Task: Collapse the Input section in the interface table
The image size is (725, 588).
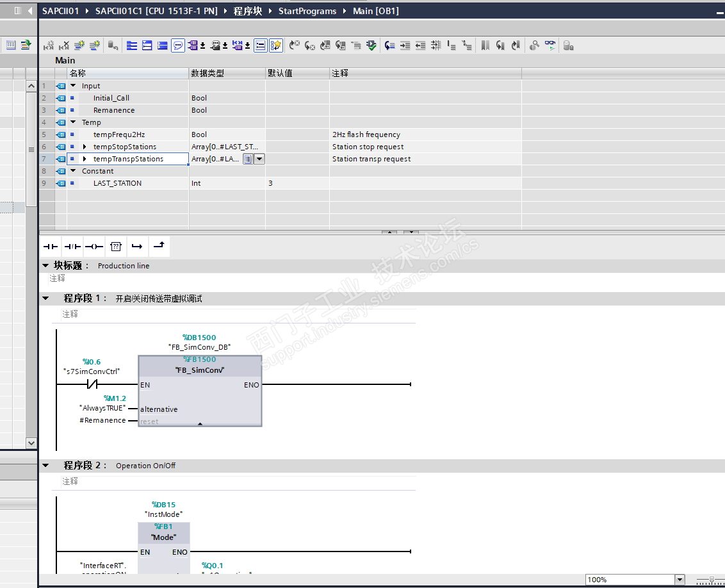Action: [73, 86]
